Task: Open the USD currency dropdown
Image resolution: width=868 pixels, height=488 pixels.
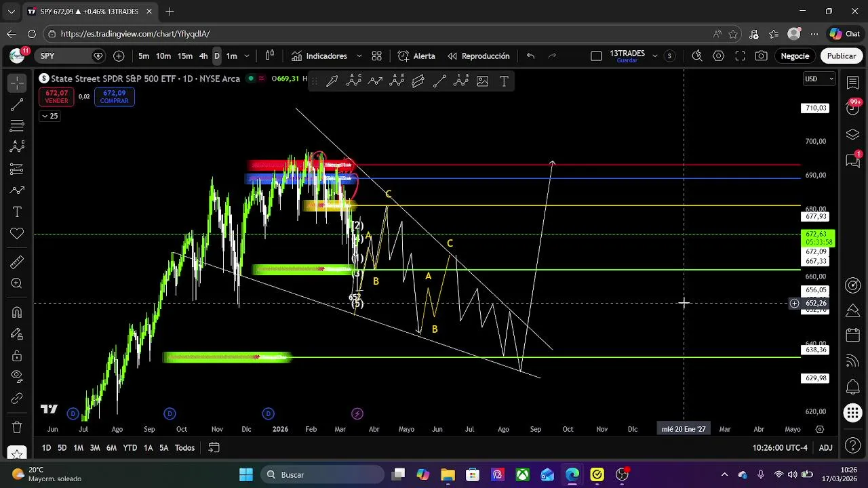Action: pos(819,79)
